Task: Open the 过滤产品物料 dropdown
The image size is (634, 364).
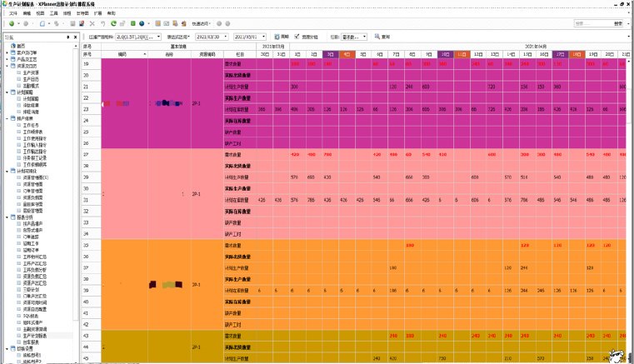Action: (x=158, y=37)
